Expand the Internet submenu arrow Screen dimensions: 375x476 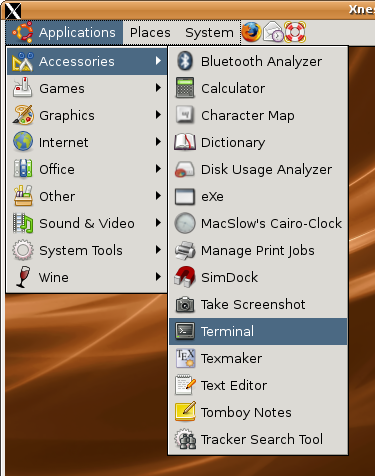(158, 142)
